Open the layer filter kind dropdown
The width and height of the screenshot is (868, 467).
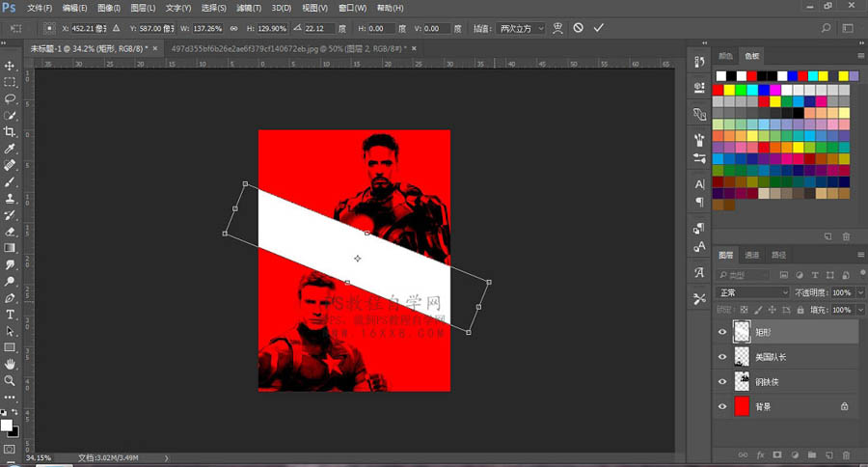(x=744, y=275)
